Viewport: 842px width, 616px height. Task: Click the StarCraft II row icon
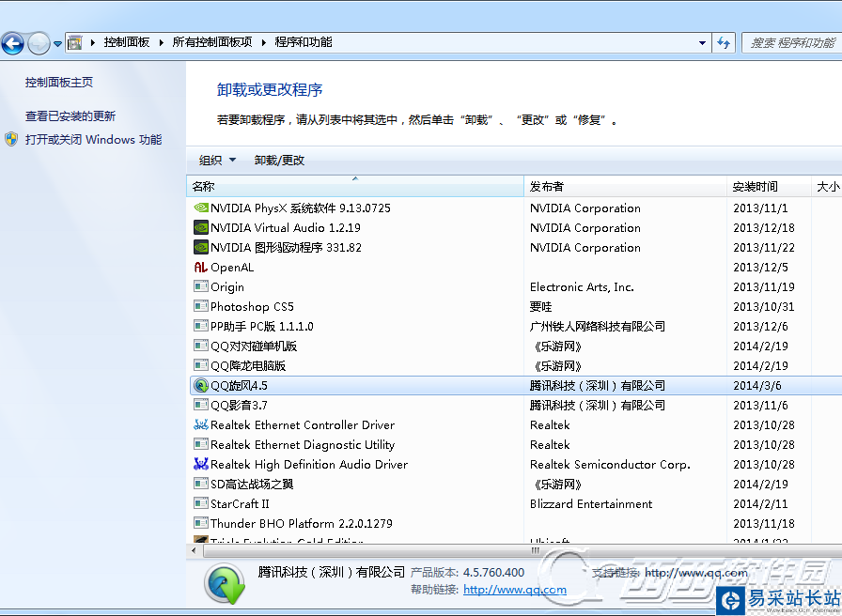click(x=201, y=504)
